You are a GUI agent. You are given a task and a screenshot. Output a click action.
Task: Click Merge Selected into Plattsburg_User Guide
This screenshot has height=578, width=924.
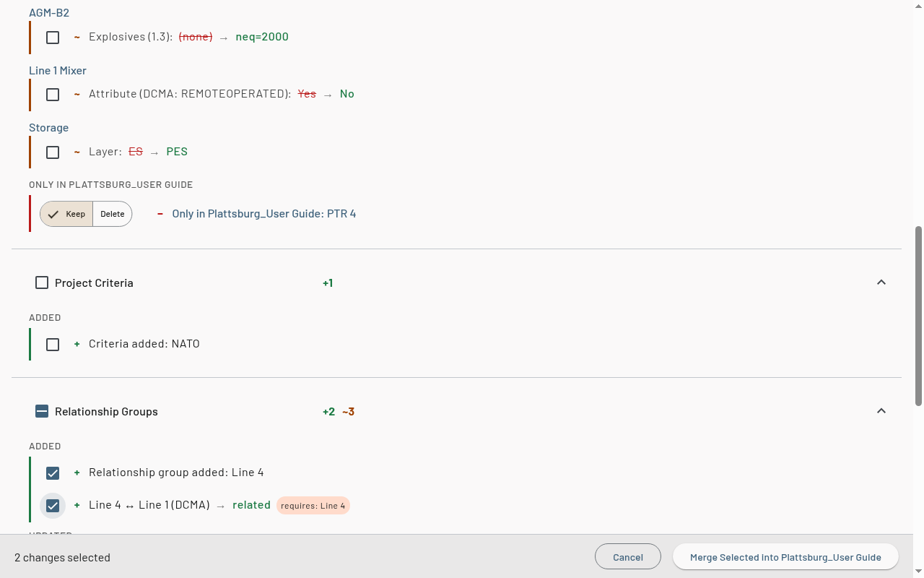coord(785,557)
